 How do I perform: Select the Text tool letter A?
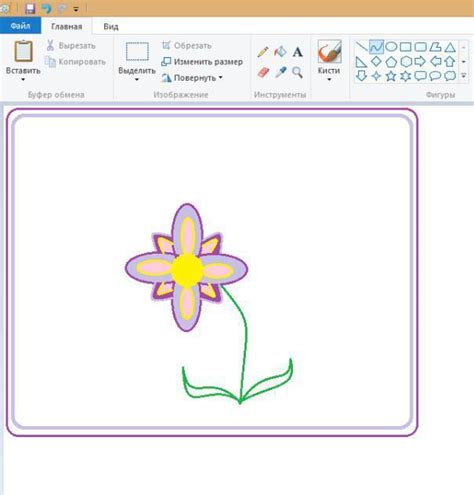pyautogui.click(x=298, y=52)
